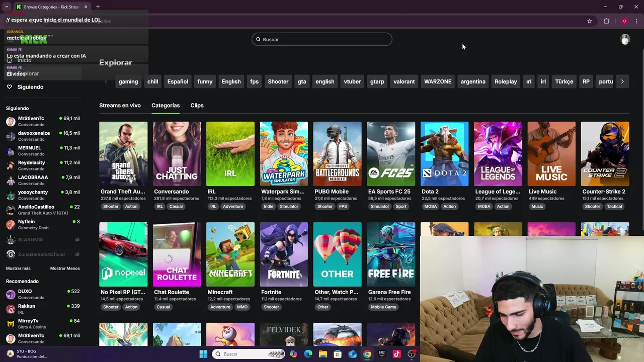Open the Waterpark Simulator category thumbnail
Viewport: 644px width, 362px height.
(284, 154)
